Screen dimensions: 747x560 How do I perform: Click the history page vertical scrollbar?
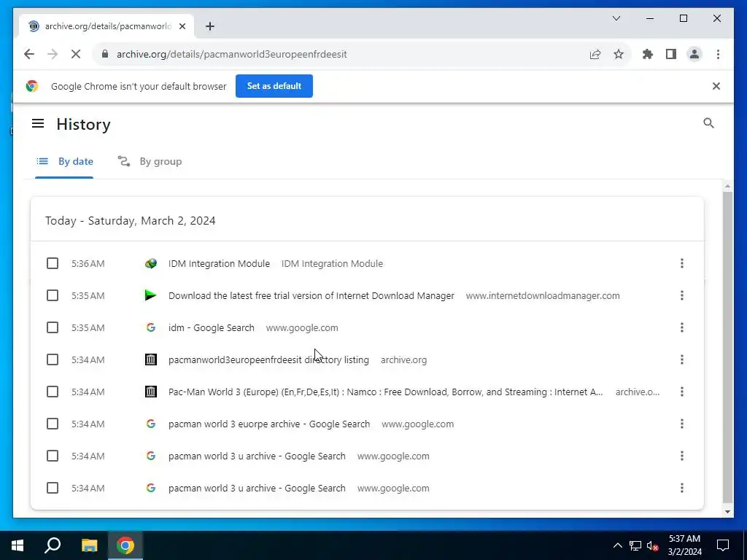click(727, 346)
